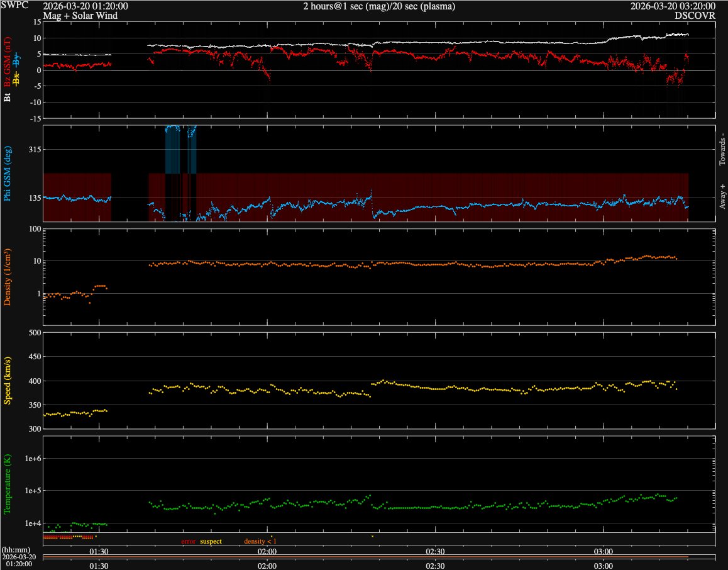Click the (hh:mm) time unit label
Viewport: 728px width, 570px height.
[x=16, y=550]
